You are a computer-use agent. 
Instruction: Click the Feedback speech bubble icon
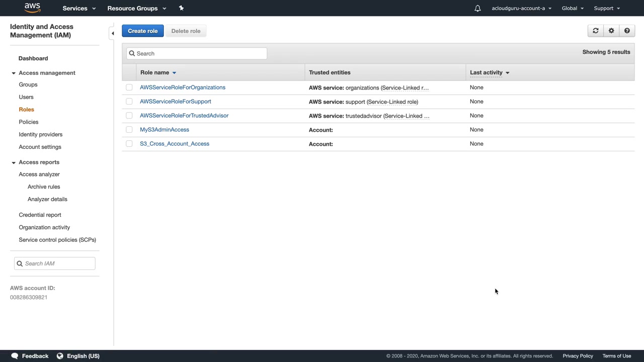pos(15,356)
